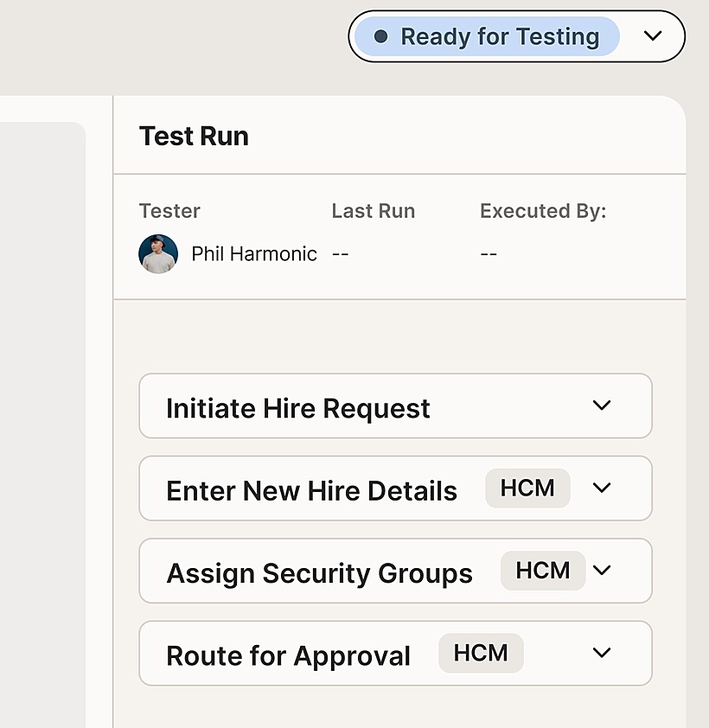The image size is (709, 728).
Task: Click the status dot in Ready for Testing
Action: point(380,36)
